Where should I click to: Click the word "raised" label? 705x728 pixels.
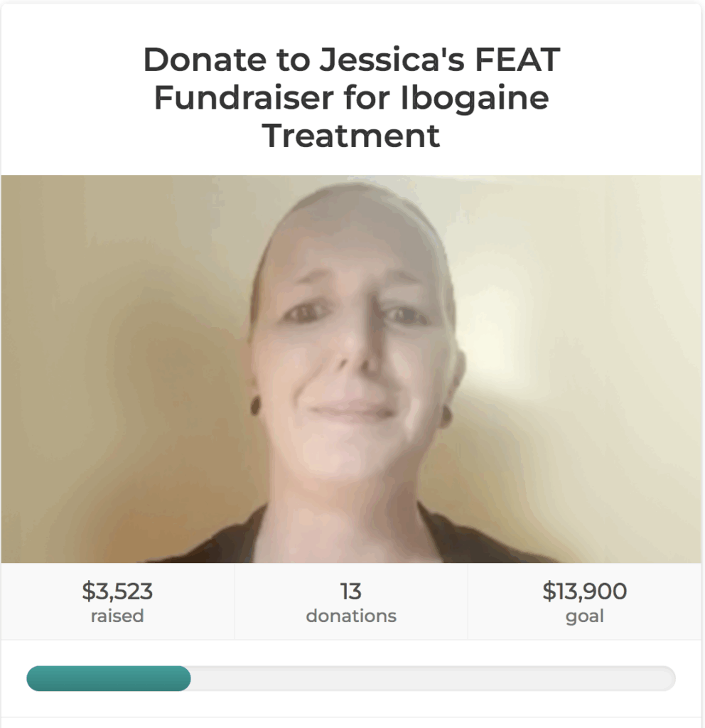[x=117, y=616]
